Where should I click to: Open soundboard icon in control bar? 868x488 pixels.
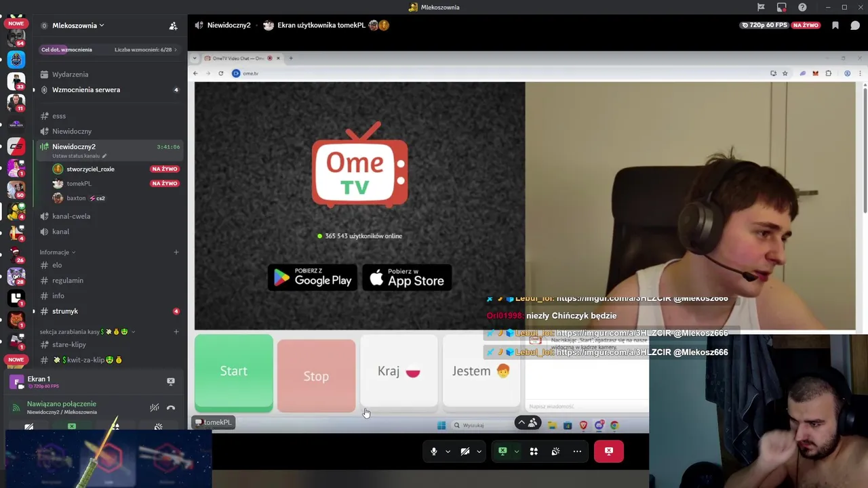coord(555,451)
